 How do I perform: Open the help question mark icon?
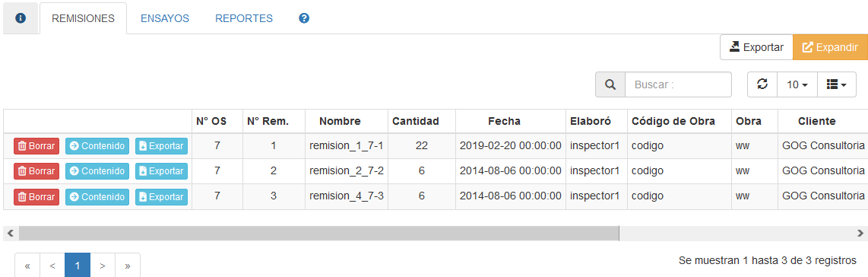click(304, 18)
